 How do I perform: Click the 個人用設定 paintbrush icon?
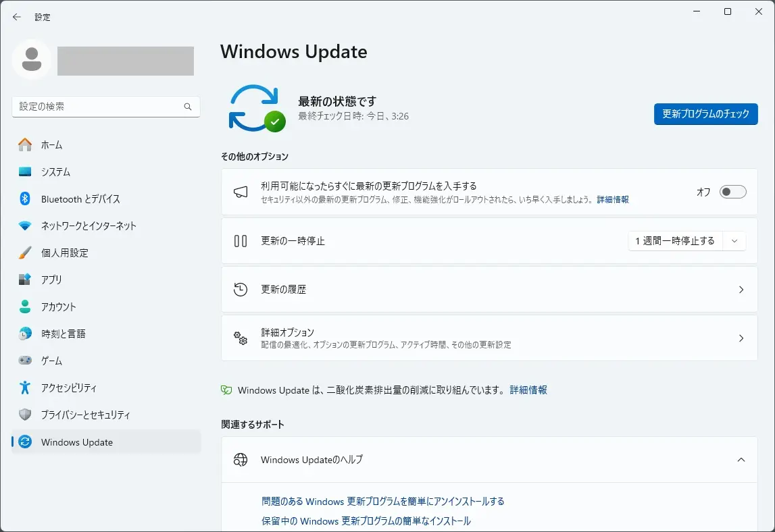click(x=25, y=252)
